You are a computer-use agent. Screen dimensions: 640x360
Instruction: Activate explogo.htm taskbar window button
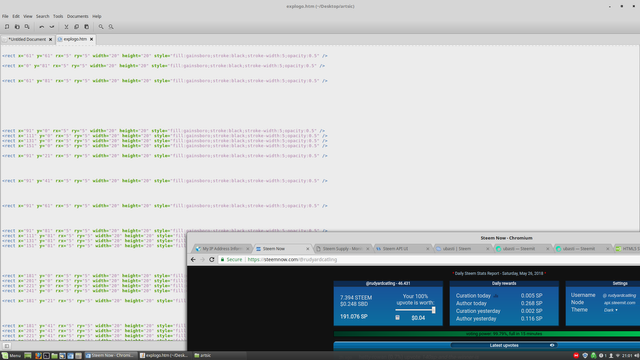click(164, 356)
